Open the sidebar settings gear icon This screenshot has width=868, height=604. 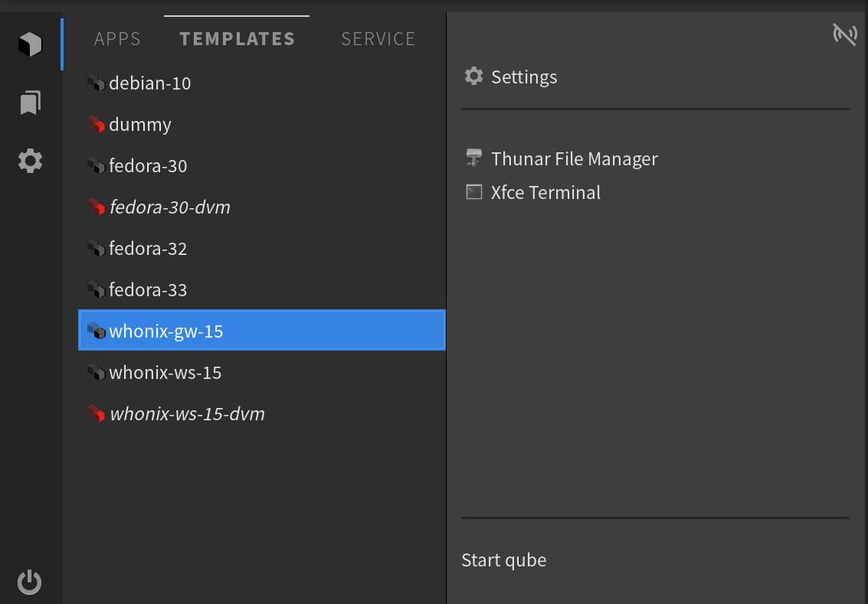tap(30, 162)
